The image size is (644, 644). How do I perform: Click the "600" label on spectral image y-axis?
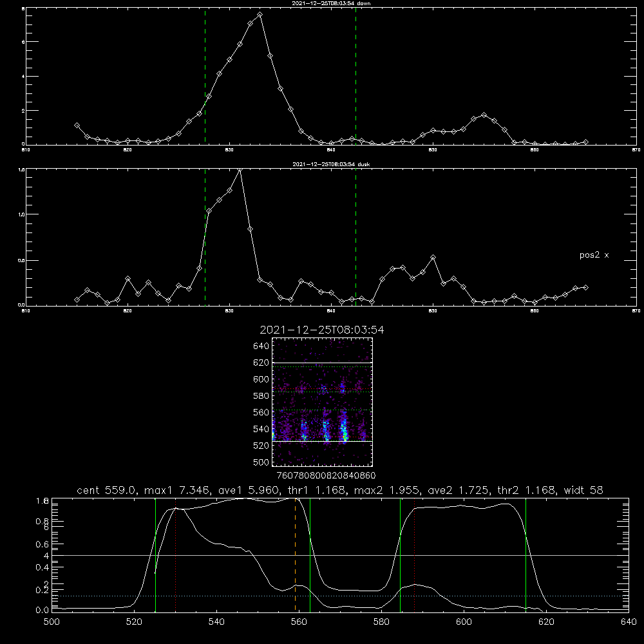261,379
